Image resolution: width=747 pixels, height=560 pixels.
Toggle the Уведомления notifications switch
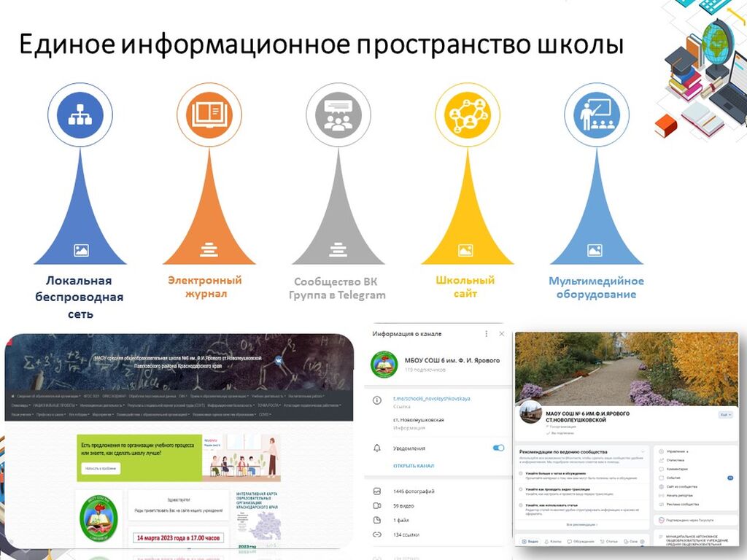pos(499,448)
